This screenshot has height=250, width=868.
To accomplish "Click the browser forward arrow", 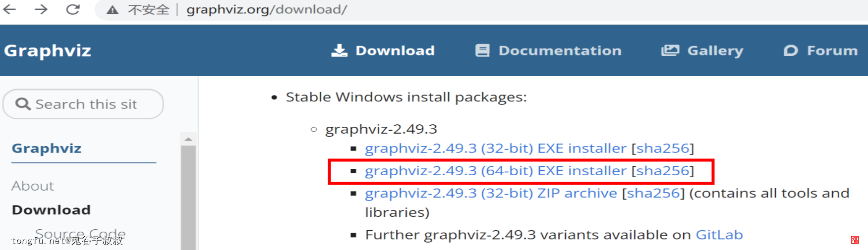I will click(x=41, y=9).
